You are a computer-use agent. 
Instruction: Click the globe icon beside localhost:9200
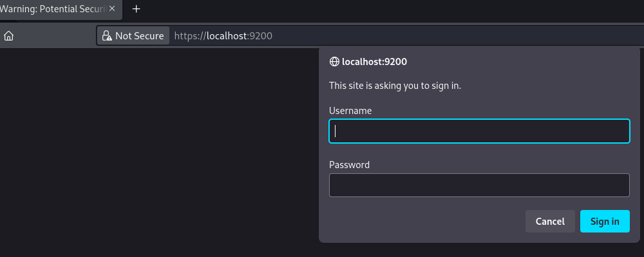[334, 62]
